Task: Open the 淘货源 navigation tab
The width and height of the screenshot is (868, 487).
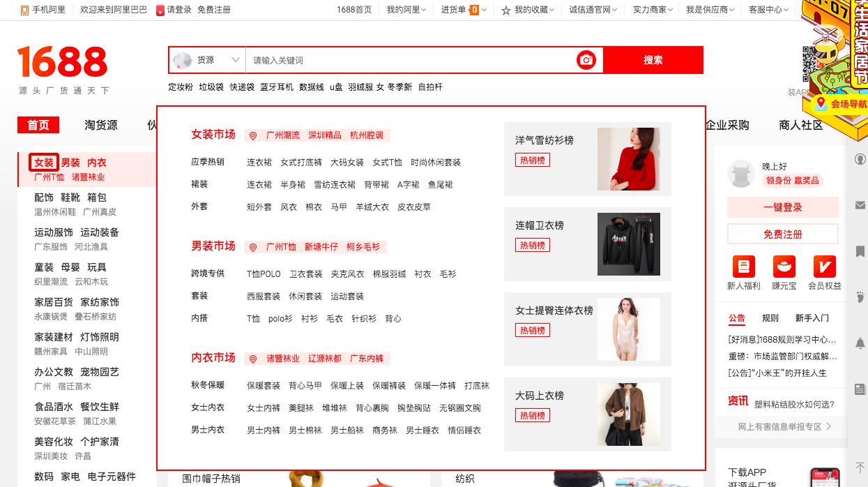Action: 101,125
